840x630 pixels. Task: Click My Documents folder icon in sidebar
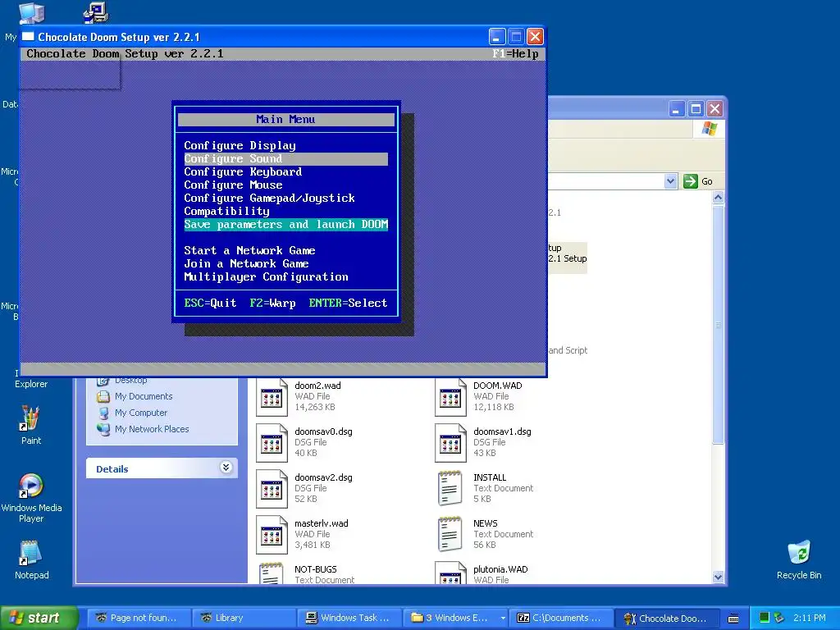coord(103,396)
